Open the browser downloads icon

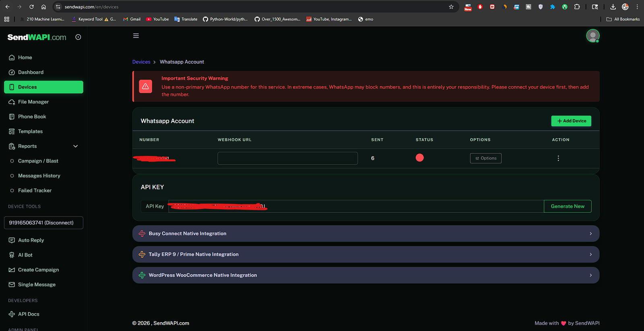[613, 7]
